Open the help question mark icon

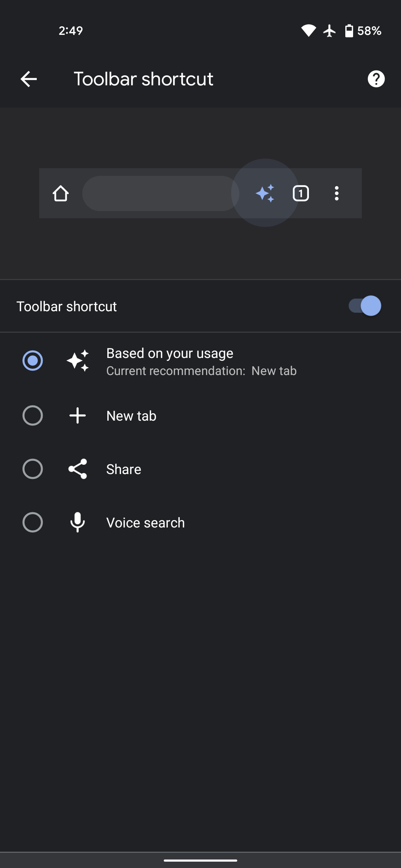point(376,79)
